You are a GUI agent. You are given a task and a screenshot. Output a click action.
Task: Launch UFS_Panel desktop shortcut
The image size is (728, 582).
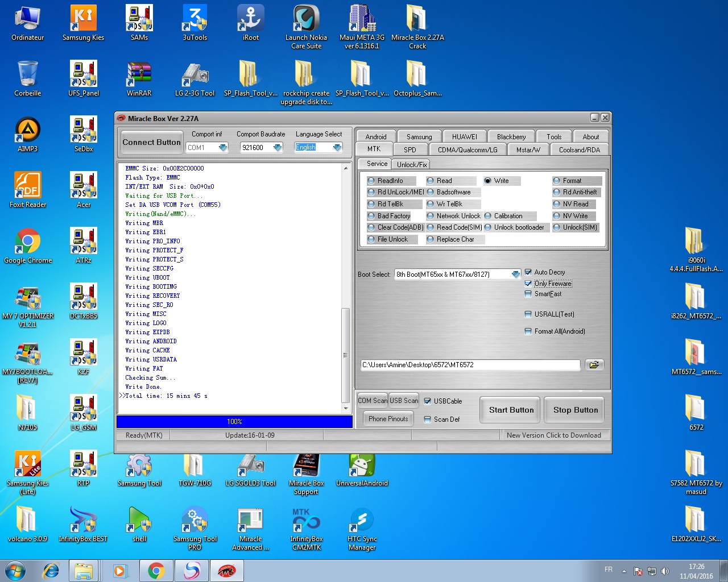coord(83,79)
